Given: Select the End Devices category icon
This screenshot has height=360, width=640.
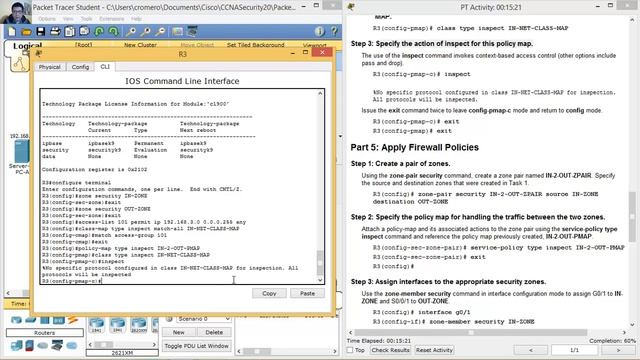Looking at the screenshot, I should point(16,346).
